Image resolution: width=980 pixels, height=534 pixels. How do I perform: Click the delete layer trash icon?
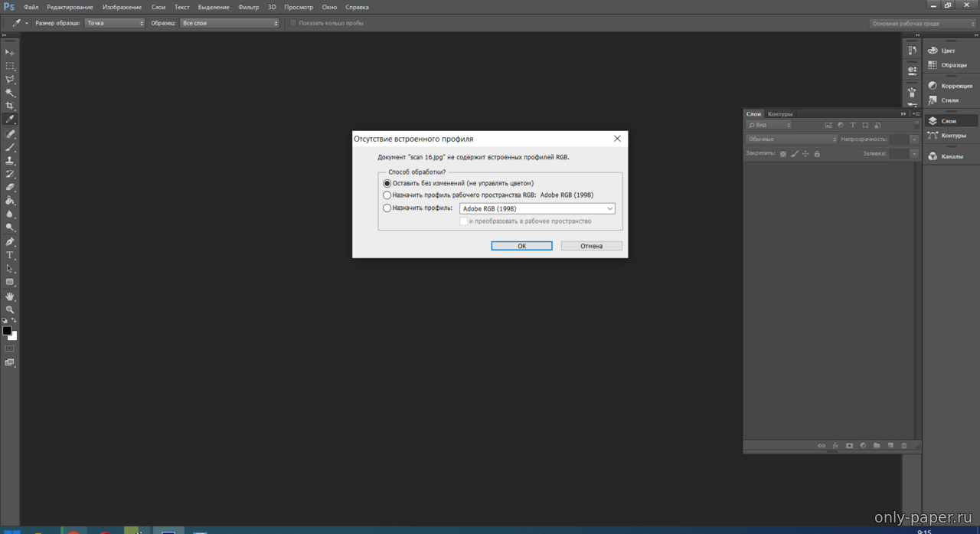click(904, 446)
